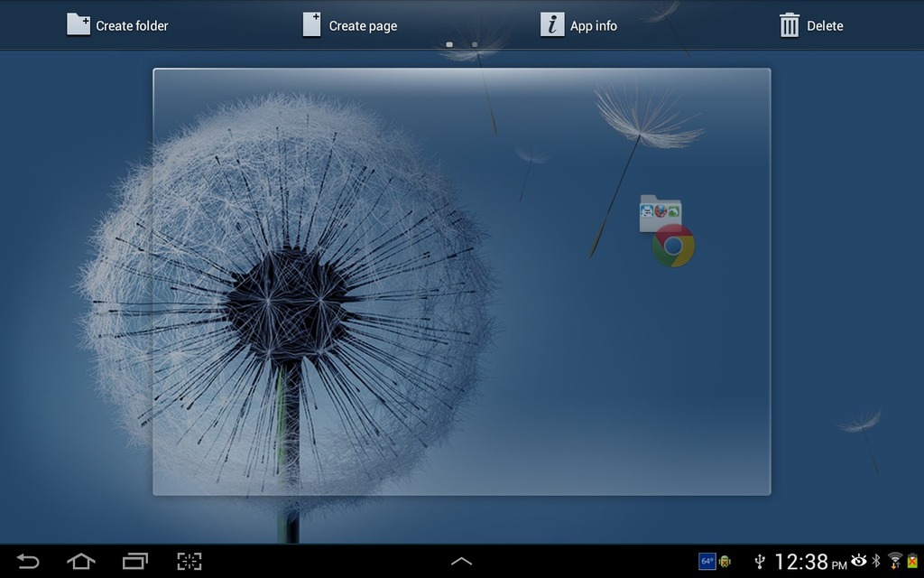Tap the Create page option
Screen dimensions: 924x578
350,25
